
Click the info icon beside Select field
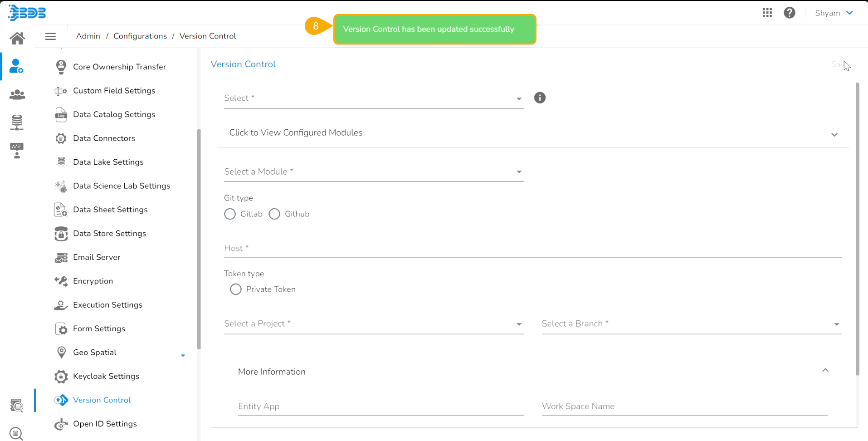coord(539,98)
